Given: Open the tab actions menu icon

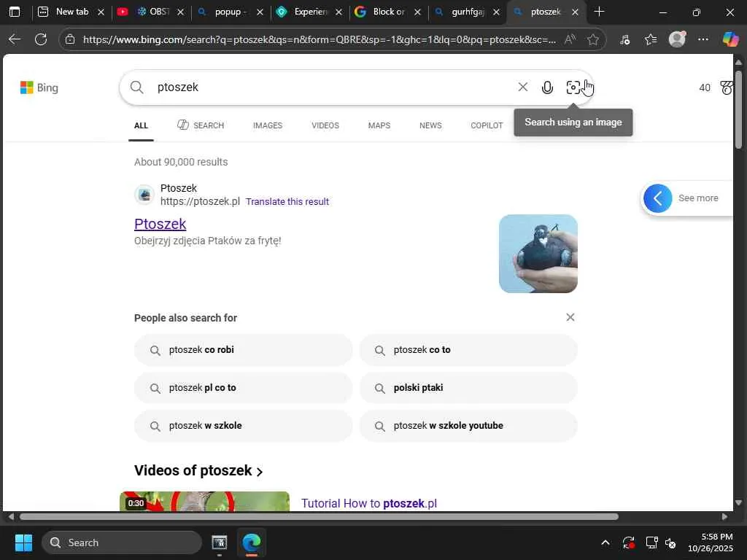Looking at the screenshot, I should 15,12.
